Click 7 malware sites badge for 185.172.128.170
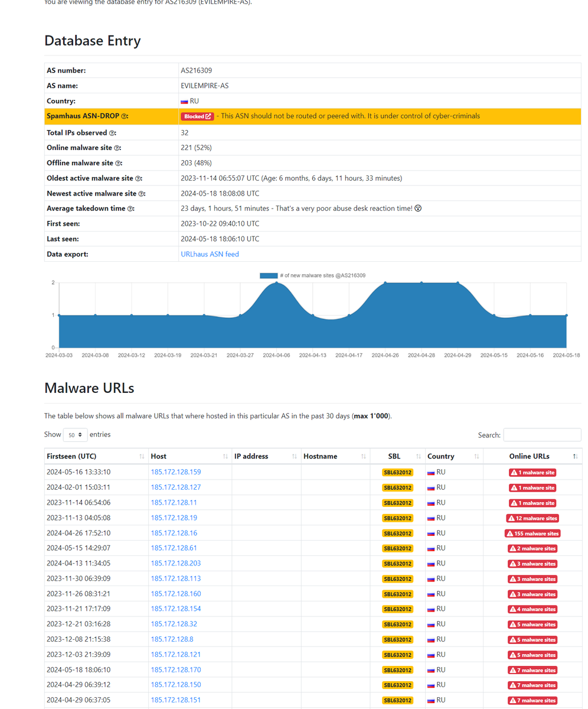 [x=533, y=670]
